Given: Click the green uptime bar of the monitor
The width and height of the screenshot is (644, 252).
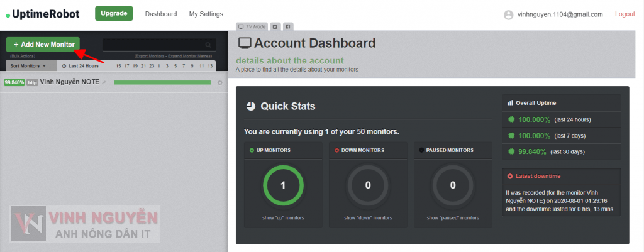Looking at the screenshot, I should (x=162, y=82).
